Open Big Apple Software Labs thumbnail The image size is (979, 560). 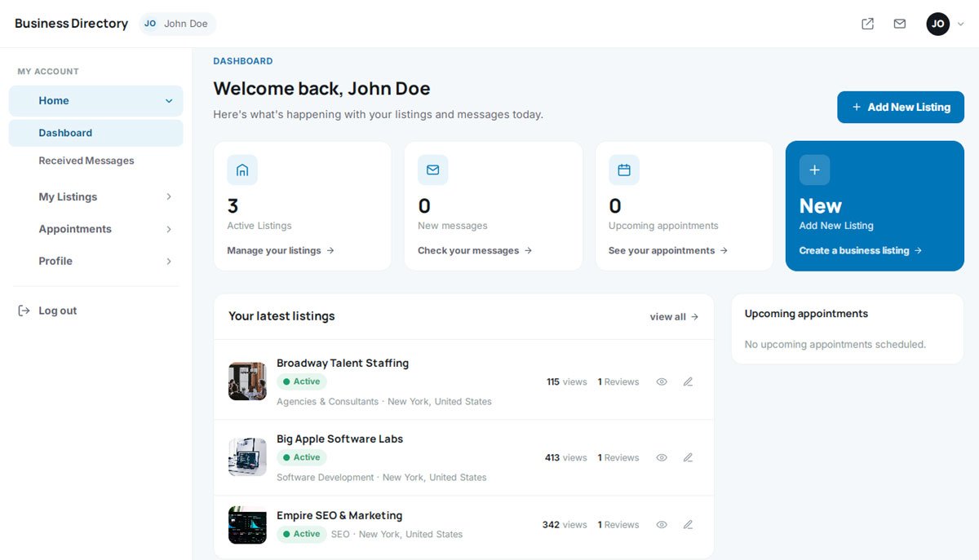click(247, 457)
